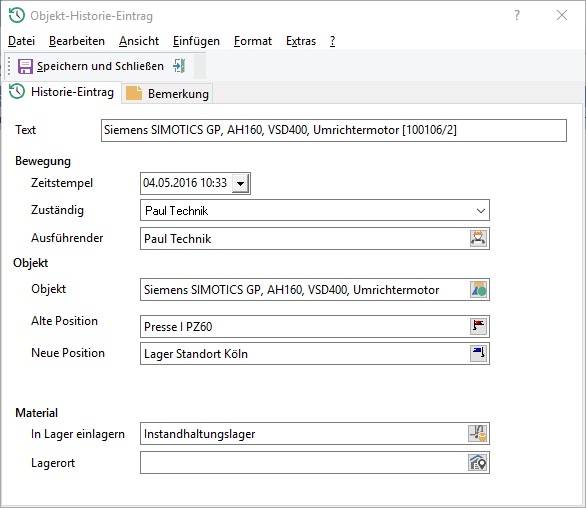586x508 pixels.
Task: Open the object selector icon for Objekt
Action: (x=478, y=290)
